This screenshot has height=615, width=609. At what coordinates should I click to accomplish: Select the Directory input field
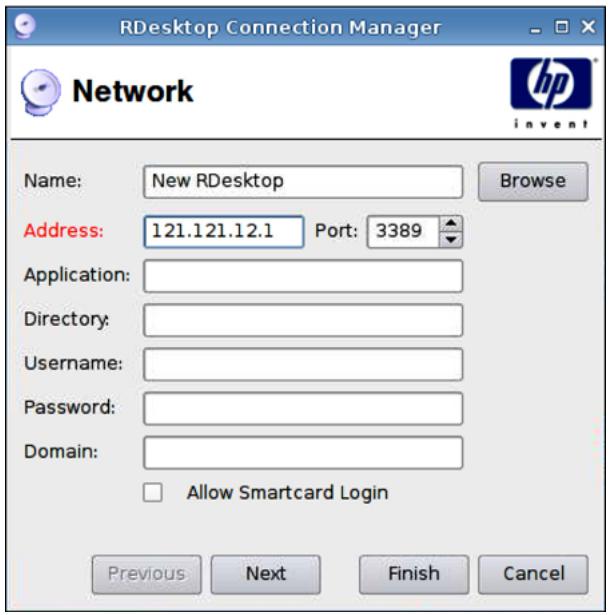click(303, 320)
